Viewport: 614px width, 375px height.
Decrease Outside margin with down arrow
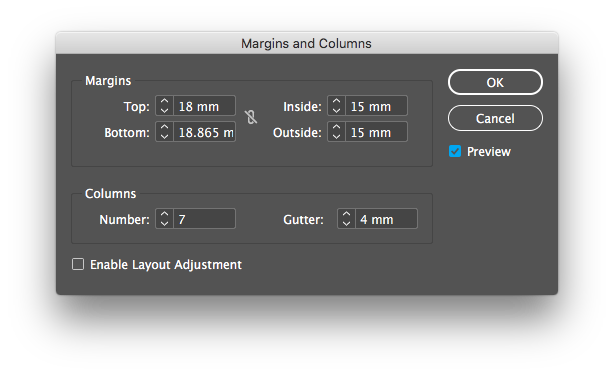[x=336, y=137]
